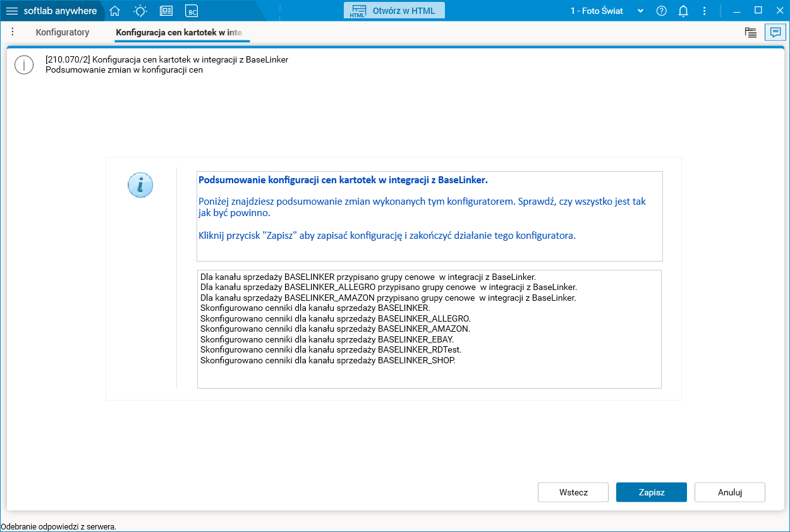Switch to the Konfiguratory tab
This screenshot has width=790, height=532.
tap(63, 32)
